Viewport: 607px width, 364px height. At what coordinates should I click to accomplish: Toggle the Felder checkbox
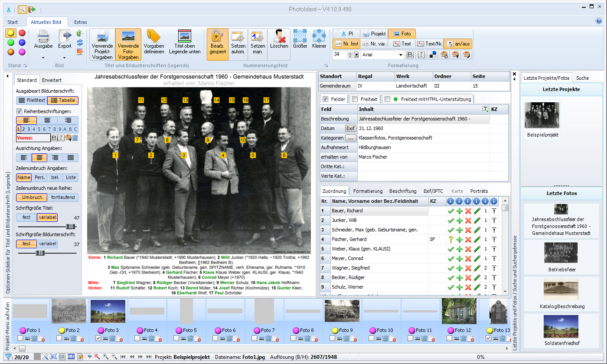tap(326, 99)
